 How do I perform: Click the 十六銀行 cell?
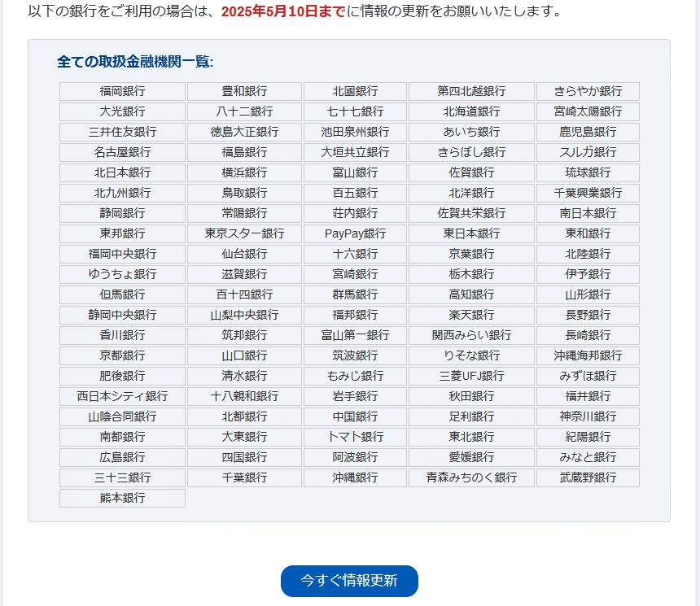[355, 254]
